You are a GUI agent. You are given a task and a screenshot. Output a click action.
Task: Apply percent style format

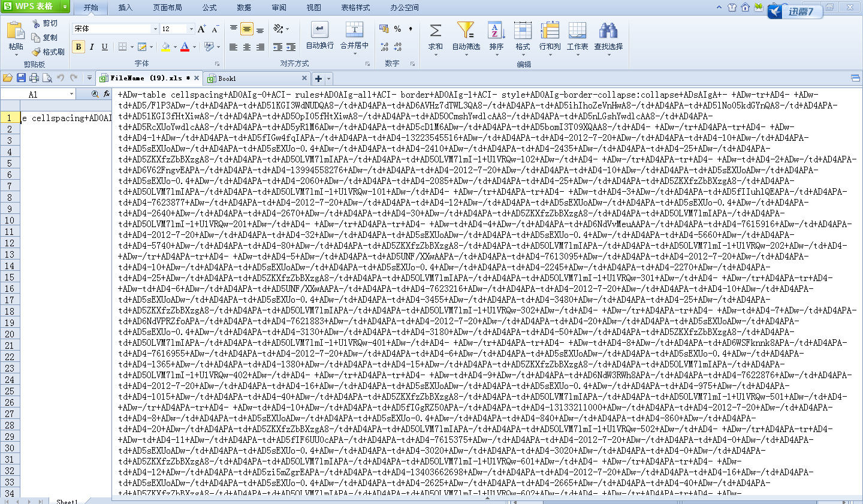point(397,29)
